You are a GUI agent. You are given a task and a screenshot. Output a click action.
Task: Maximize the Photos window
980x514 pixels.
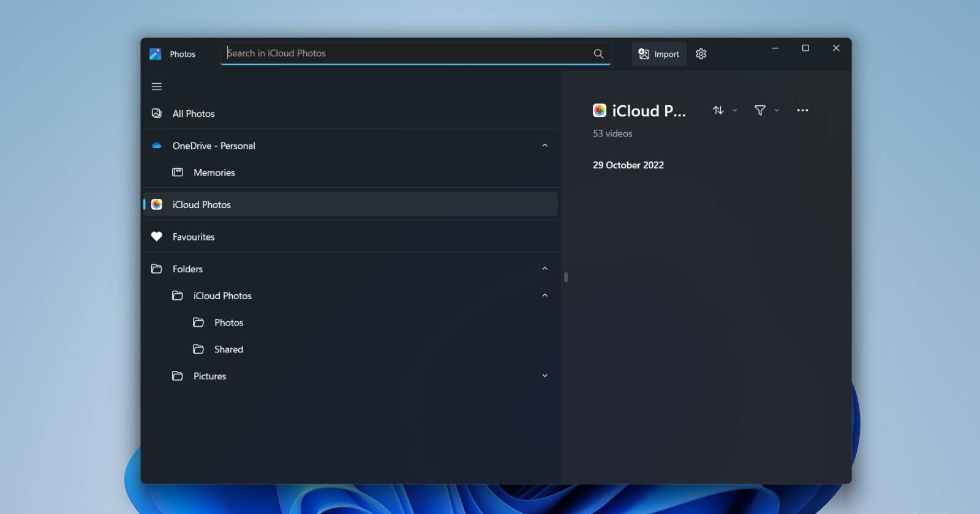[x=805, y=48]
